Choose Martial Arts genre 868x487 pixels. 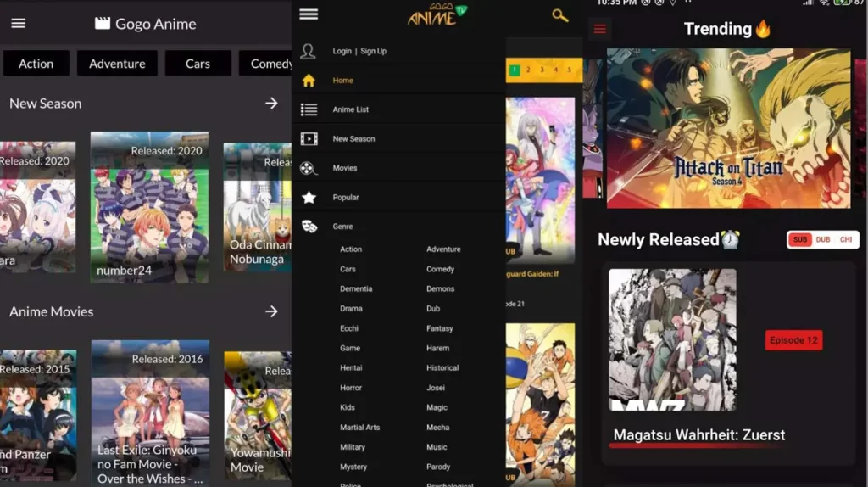point(359,427)
